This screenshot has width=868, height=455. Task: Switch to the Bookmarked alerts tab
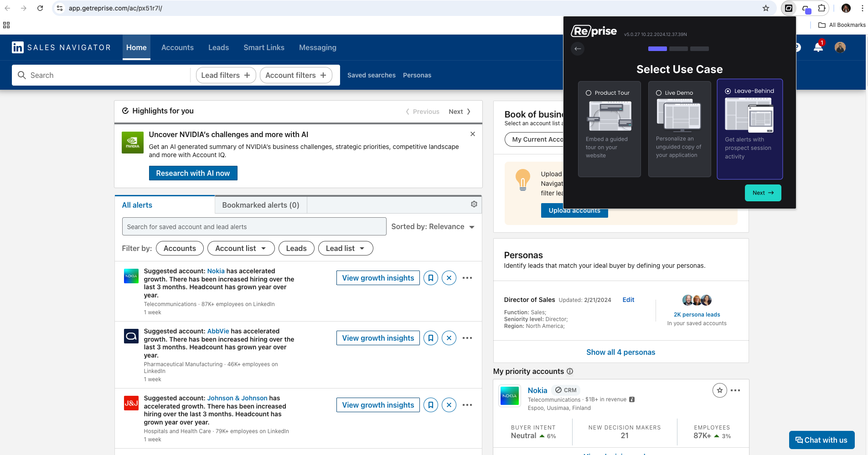260,205
